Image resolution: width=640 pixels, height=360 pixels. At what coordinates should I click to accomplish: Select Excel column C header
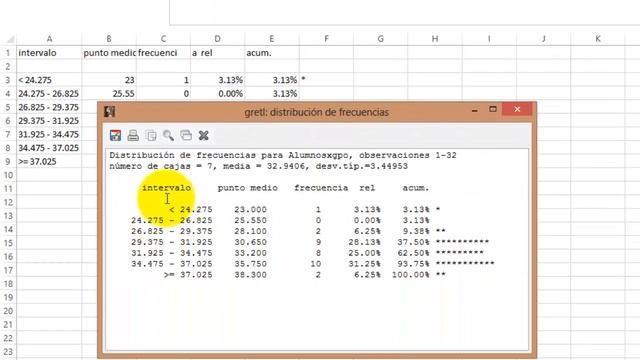pos(163,39)
